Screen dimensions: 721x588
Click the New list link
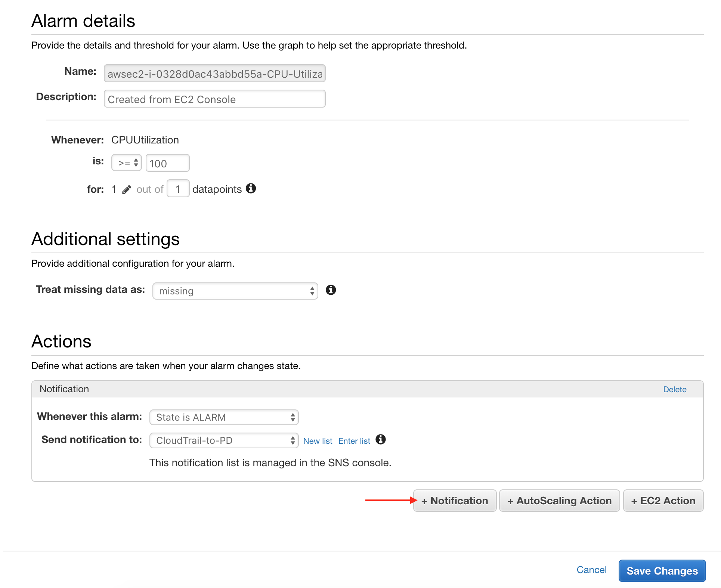[318, 441]
